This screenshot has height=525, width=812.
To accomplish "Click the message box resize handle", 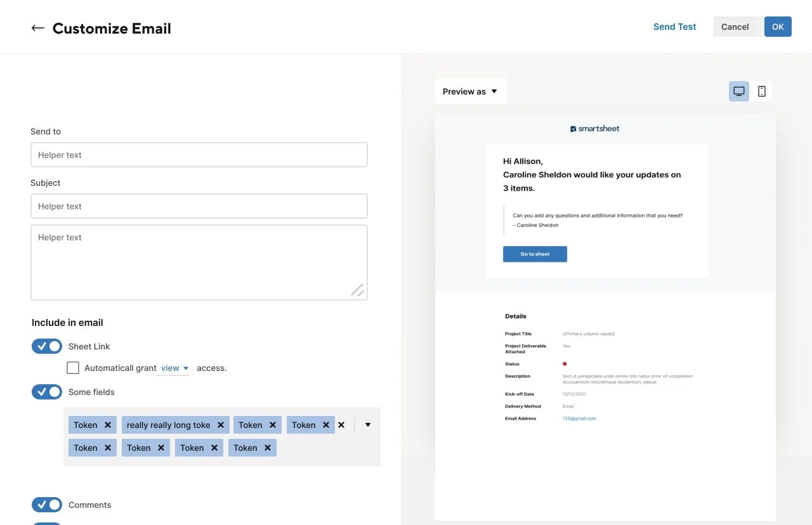I will [357, 290].
